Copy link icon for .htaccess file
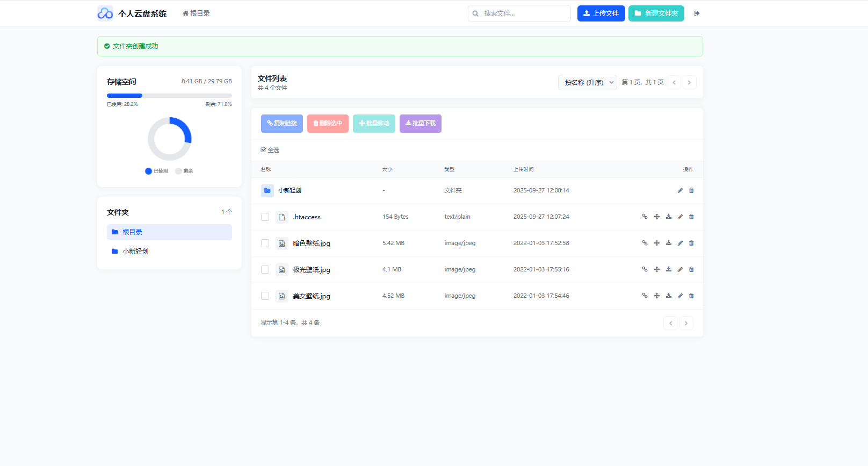Screen dimensions: 868x466 (x=645, y=217)
